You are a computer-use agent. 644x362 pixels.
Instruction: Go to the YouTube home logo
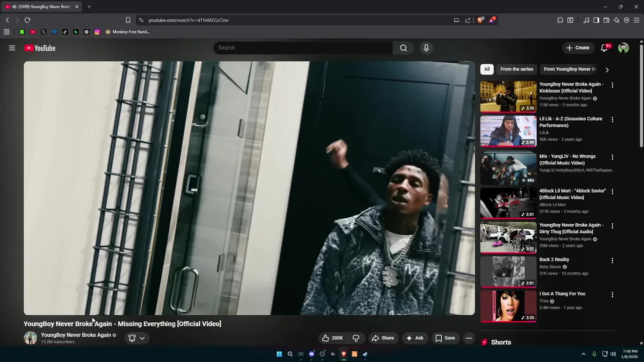click(40, 48)
